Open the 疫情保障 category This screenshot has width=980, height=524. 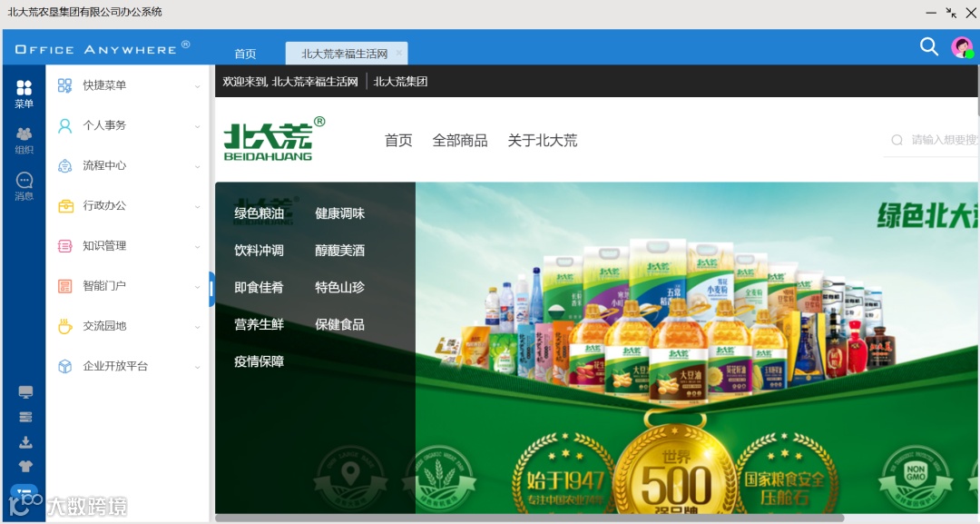point(259,361)
